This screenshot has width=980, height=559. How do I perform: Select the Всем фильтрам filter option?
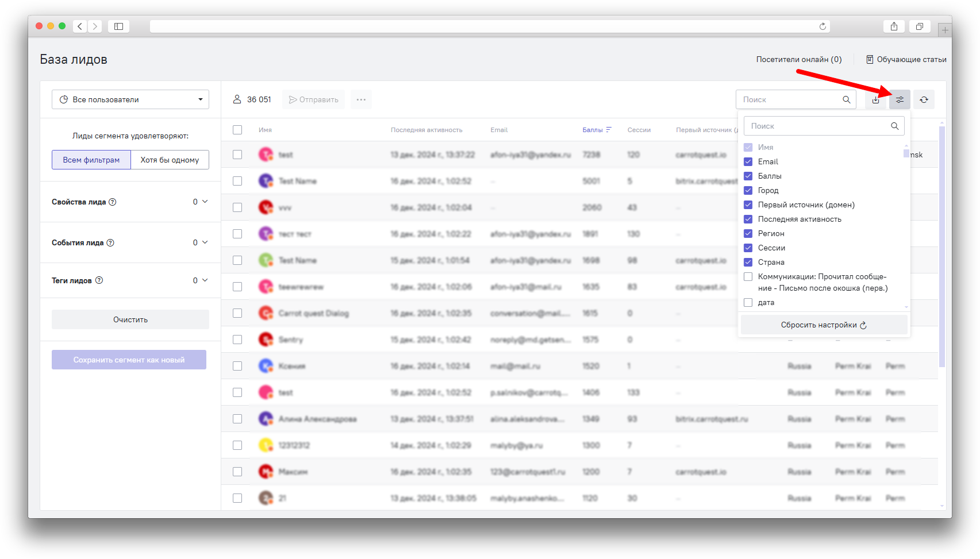[x=91, y=160]
